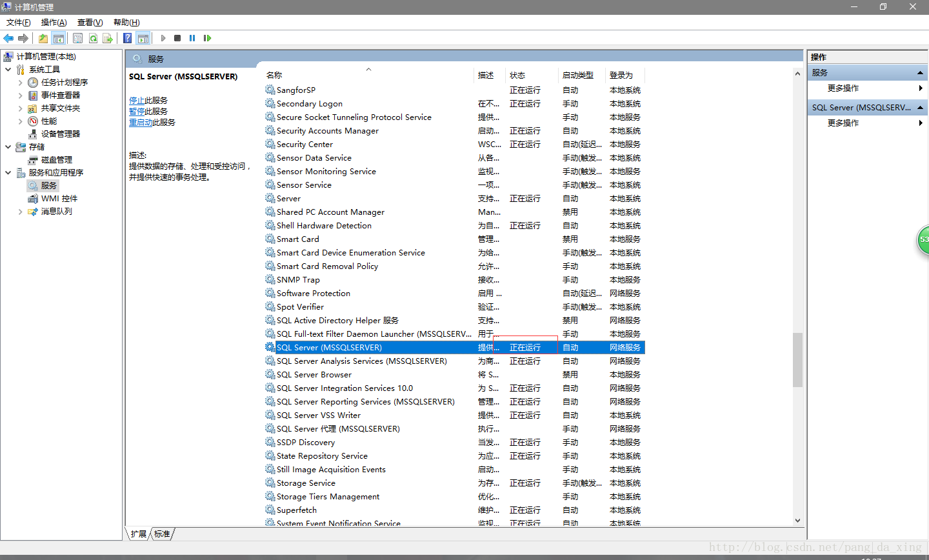Open the Help question mark icon
Screen dimensions: 929x560
pos(128,38)
